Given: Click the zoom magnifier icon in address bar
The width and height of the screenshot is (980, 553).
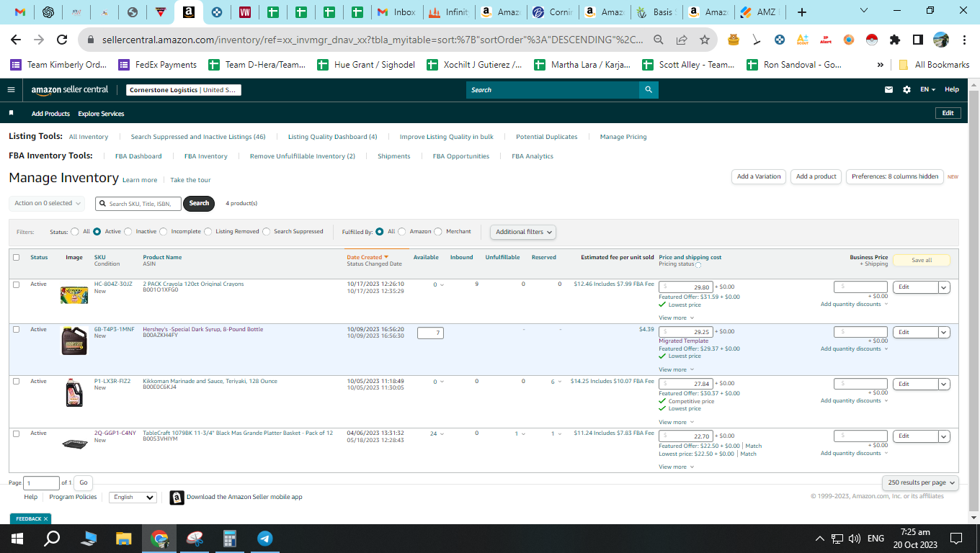Looking at the screenshot, I should pyautogui.click(x=659, y=40).
